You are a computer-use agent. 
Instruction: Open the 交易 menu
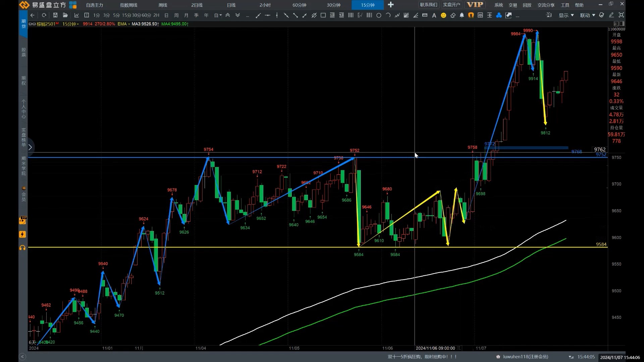click(513, 5)
